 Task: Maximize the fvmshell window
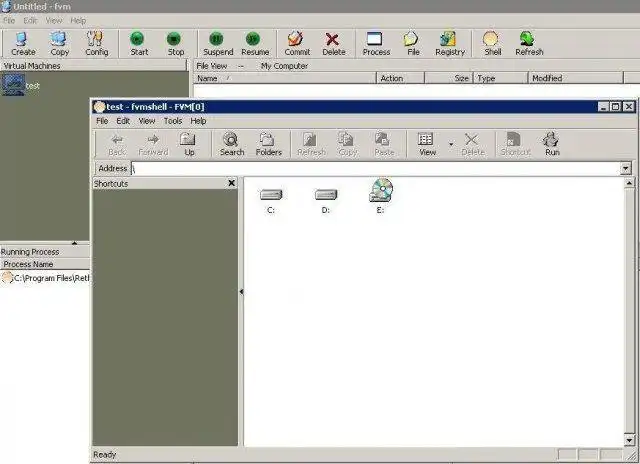616,107
